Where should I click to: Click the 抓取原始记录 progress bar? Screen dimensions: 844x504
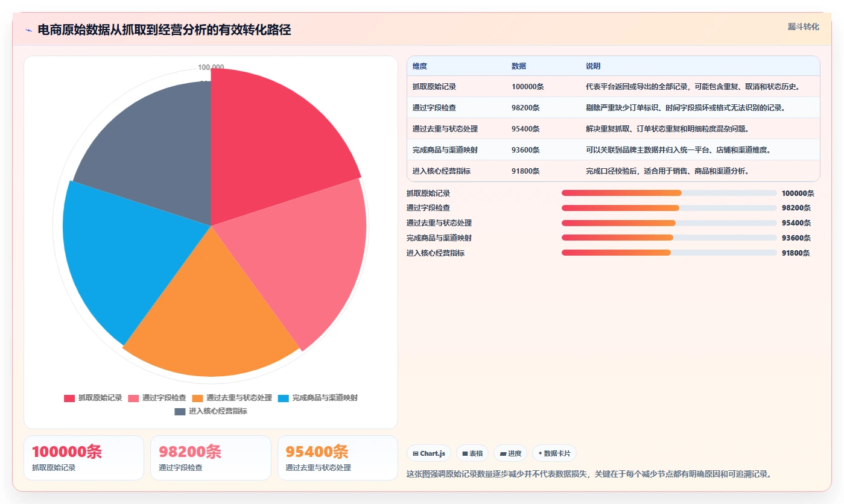pyautogui.click(x=669, y=193)
